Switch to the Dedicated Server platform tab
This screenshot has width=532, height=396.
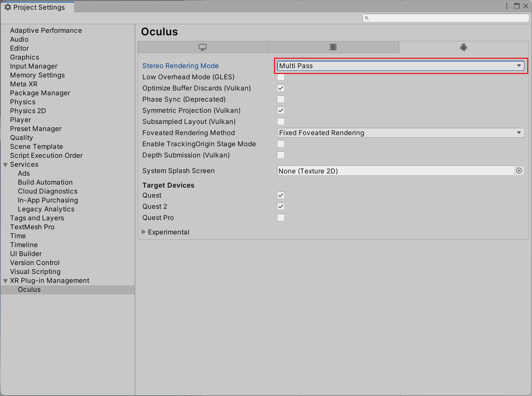pos(333,47)
